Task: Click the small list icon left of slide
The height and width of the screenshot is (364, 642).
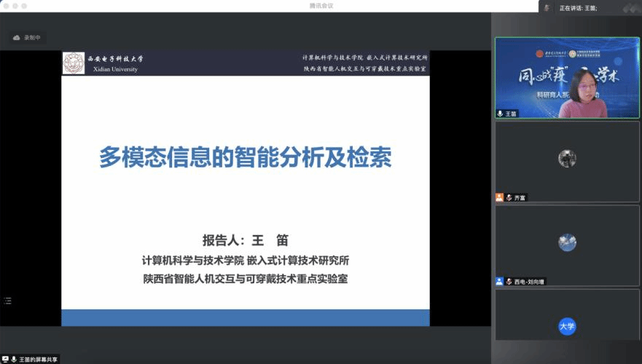Action: coord(8,300)
